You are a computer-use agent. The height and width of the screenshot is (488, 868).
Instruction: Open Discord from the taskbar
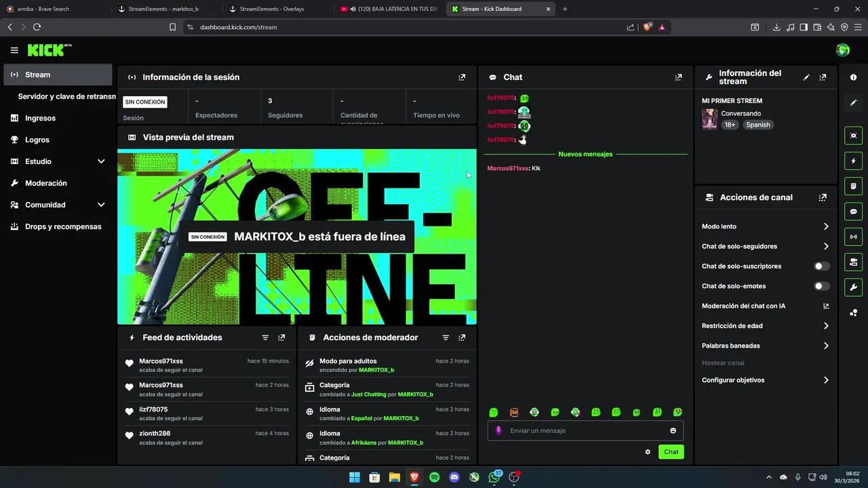(454, 477)
